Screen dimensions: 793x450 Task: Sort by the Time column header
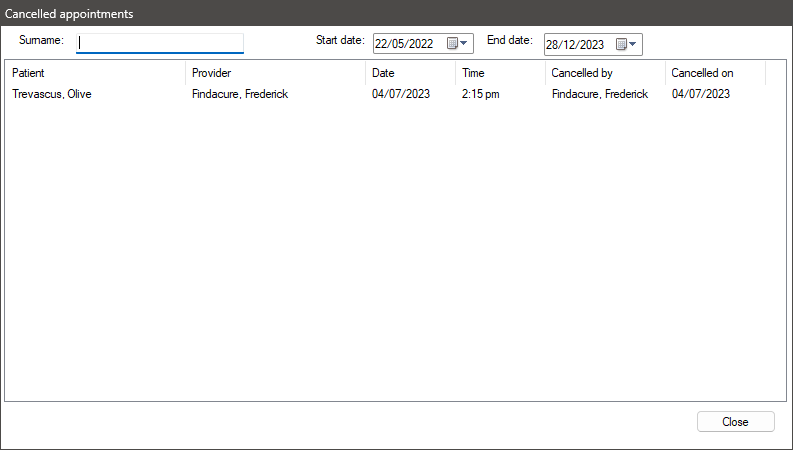click(x=501, y=73)
